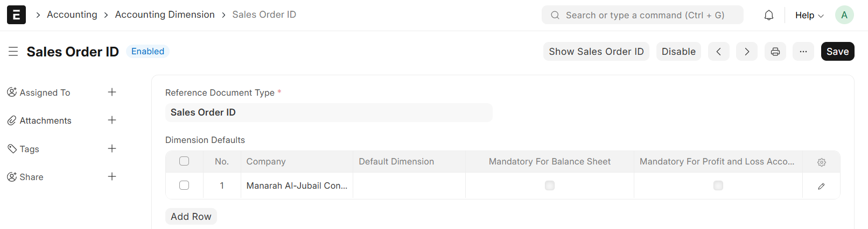Enable Mandatory For Balance Sheet checkbox

550,185
